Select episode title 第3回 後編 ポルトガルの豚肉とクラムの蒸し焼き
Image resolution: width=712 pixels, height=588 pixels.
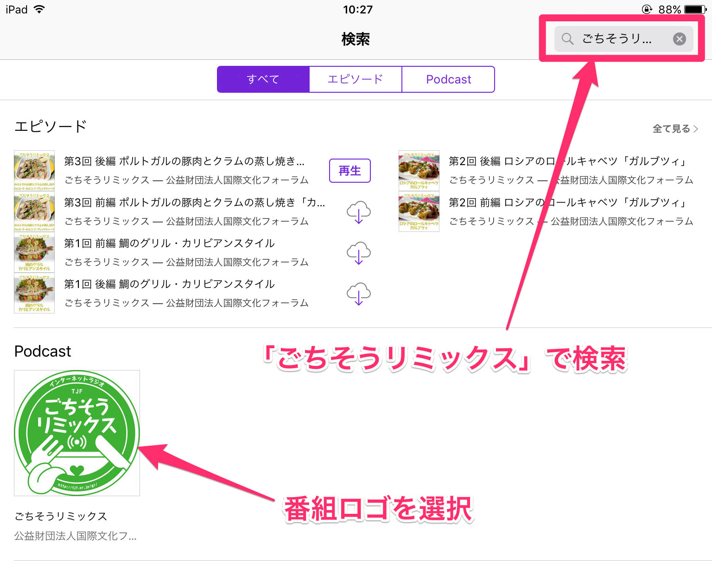[x=184, y=161]
